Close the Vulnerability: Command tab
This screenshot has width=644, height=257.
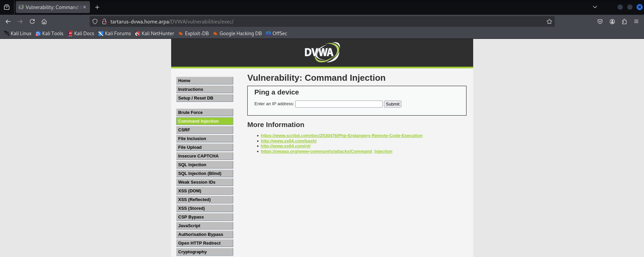pyautogui.click(x=85, y=7)
